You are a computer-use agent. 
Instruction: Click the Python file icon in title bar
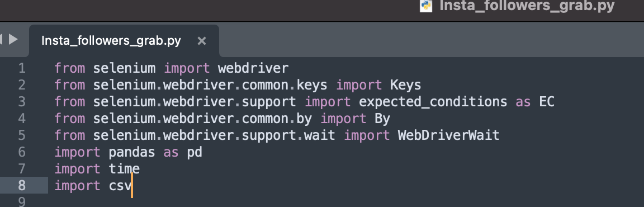[426, 6]
